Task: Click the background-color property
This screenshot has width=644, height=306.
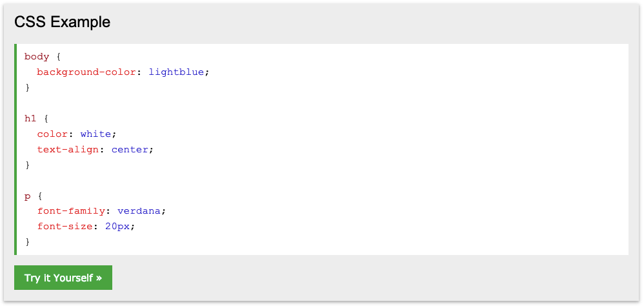Action: [x=86, y=72]
